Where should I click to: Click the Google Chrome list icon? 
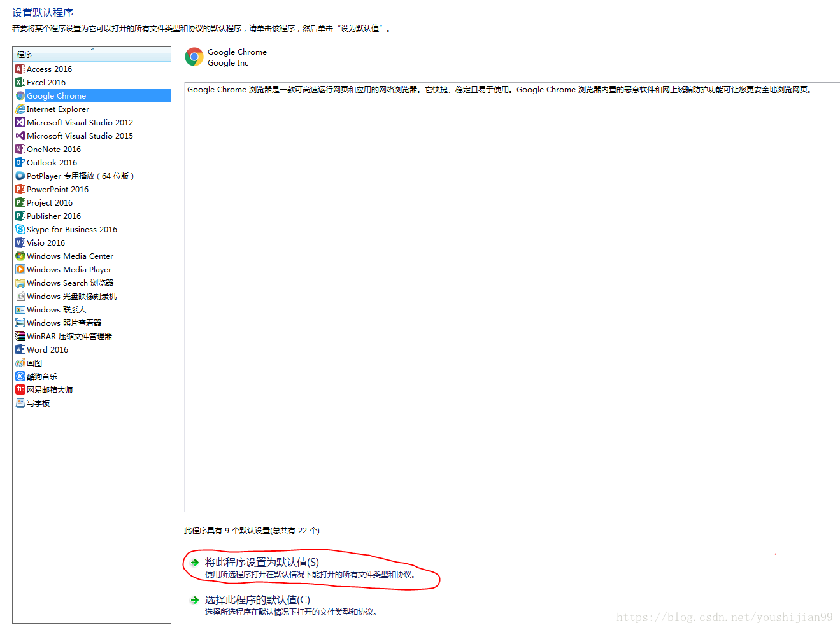[20, 95]
